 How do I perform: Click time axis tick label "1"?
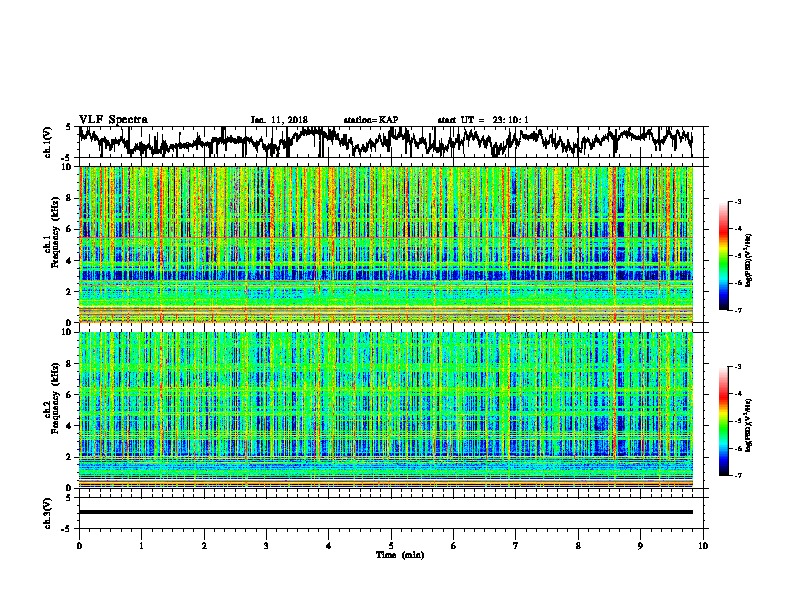(141, 546)
